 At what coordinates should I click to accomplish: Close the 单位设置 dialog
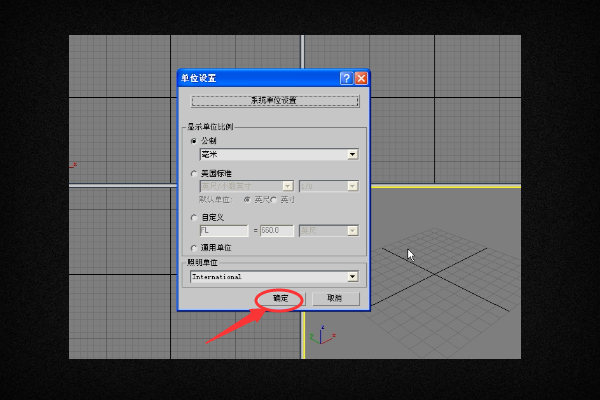click(x=361, y=78)
